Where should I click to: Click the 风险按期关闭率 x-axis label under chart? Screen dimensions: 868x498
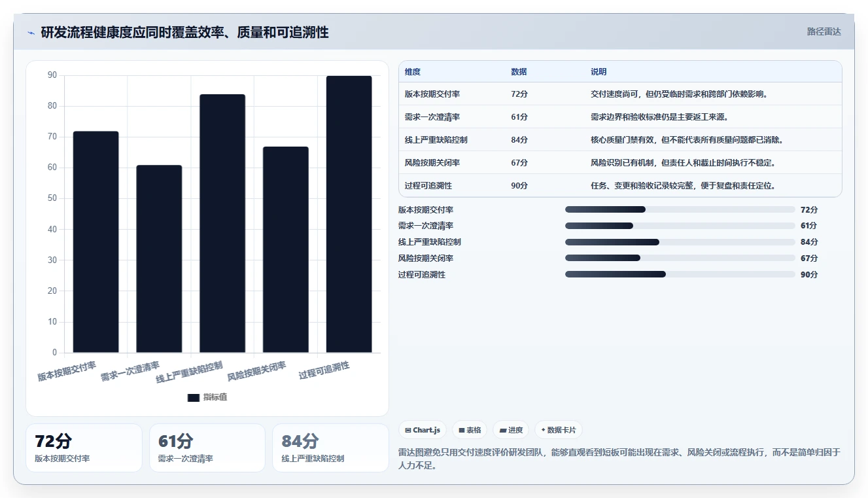click(256, 371)
